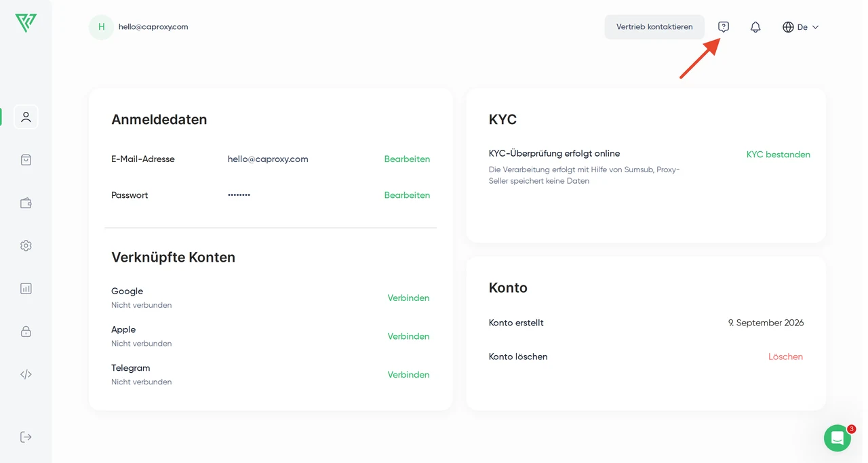Connect the Telegram account
868x463 pixels.
click(408, 375)
